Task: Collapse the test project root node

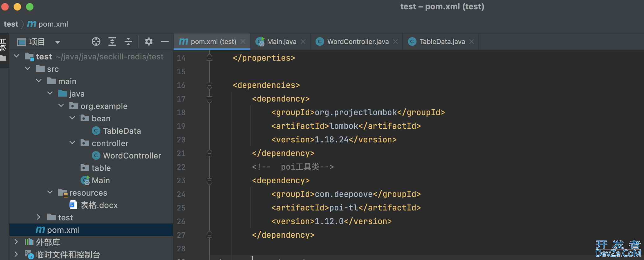Action: coord(17,56)
